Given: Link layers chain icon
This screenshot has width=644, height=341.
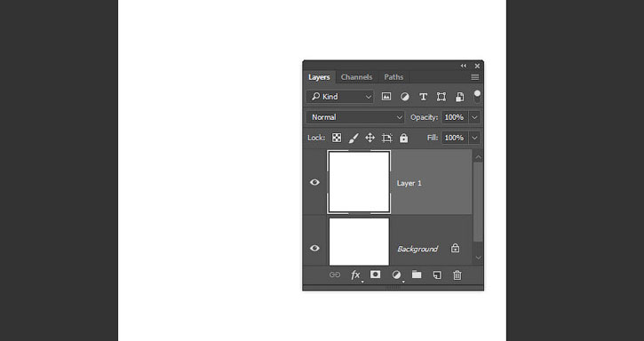Looking at the screenshot, I should click(x=335, y=275).
